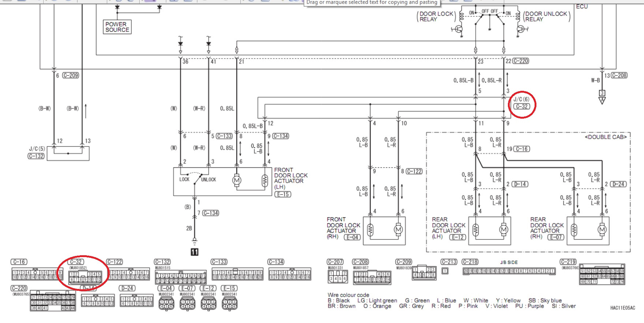
Task: Click the UNLOCK switch position label
Action: 209,179
